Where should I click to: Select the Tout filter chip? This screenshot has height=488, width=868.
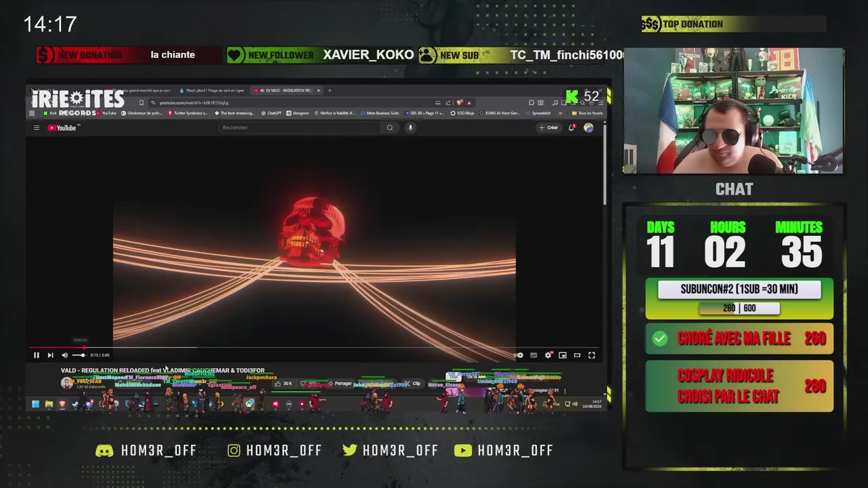[x=454, y=377]
